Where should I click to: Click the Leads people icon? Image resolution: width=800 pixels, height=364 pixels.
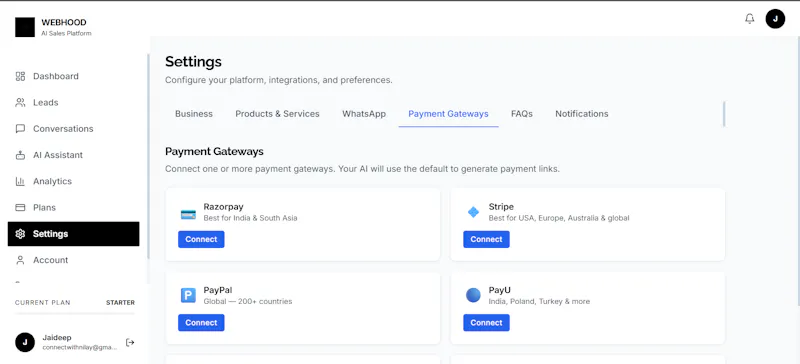click(20, 103)
